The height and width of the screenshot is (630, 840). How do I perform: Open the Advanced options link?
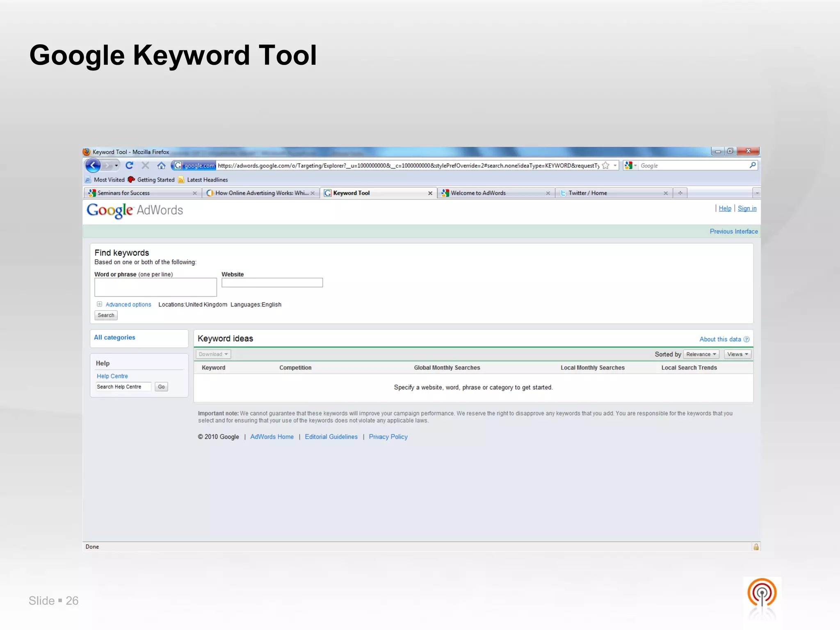pos(128,304)
